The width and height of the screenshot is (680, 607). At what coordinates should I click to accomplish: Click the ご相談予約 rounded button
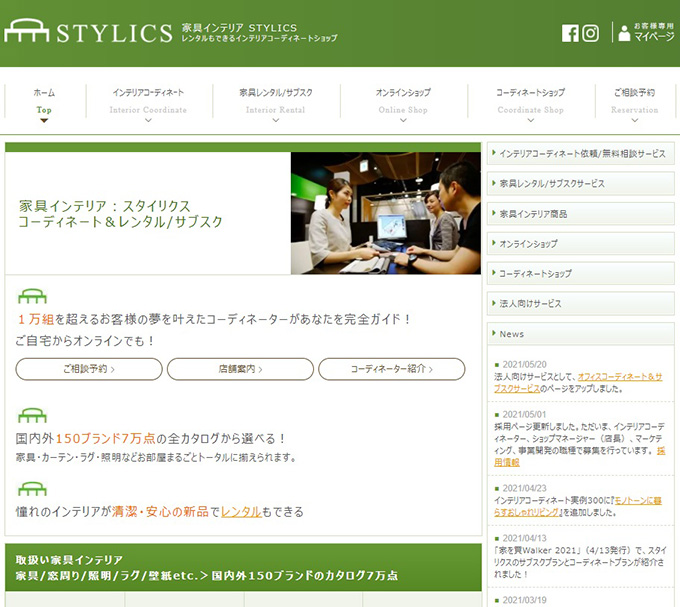(89, 369)
